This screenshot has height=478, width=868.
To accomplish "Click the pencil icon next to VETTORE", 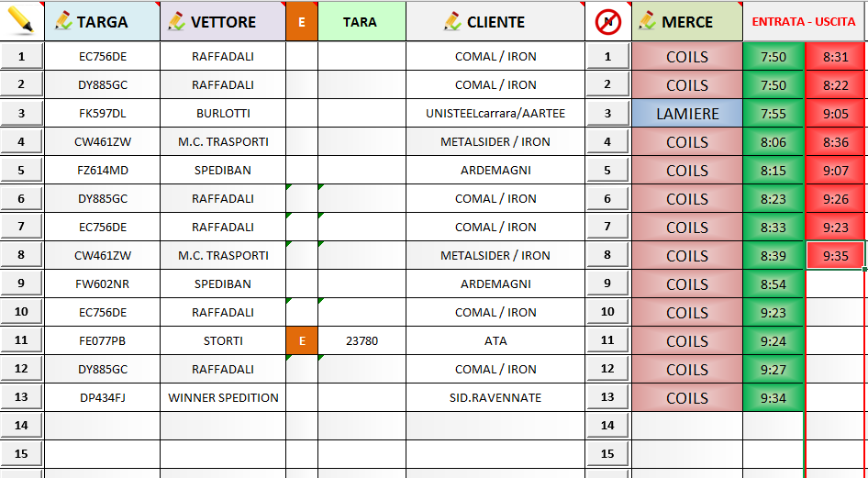I will click(176, 21).
